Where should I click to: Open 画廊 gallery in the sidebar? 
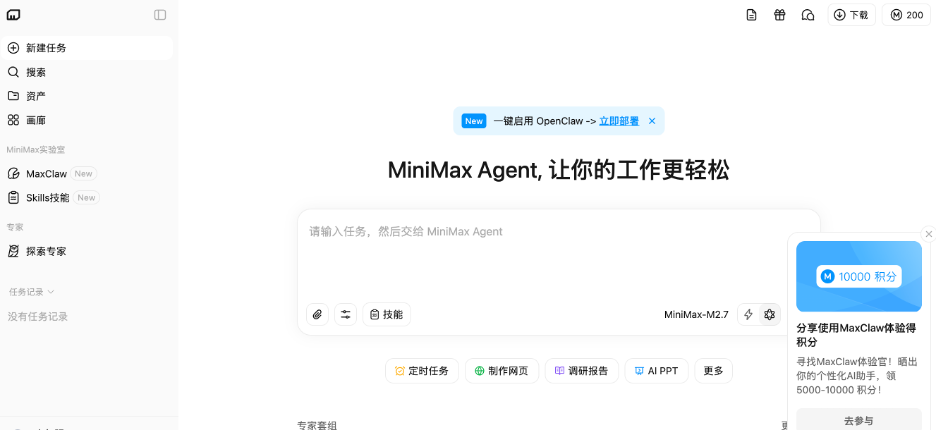(87, 120)
